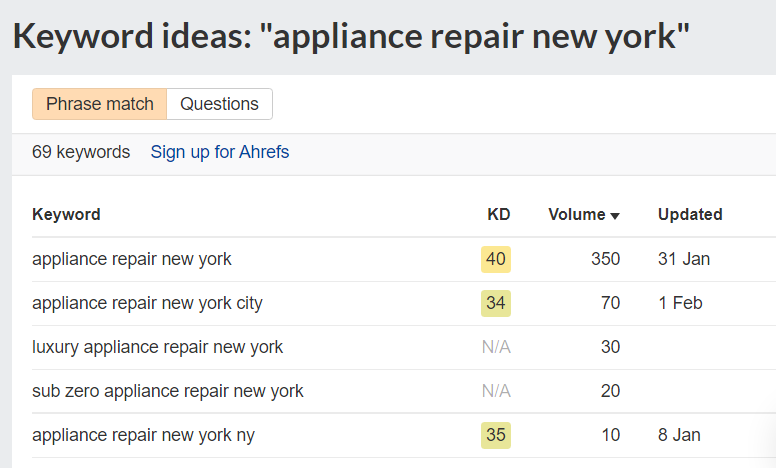Screen dimensions: 777x468
Task: Sort by the KD column header
Action: coord(499,214)
